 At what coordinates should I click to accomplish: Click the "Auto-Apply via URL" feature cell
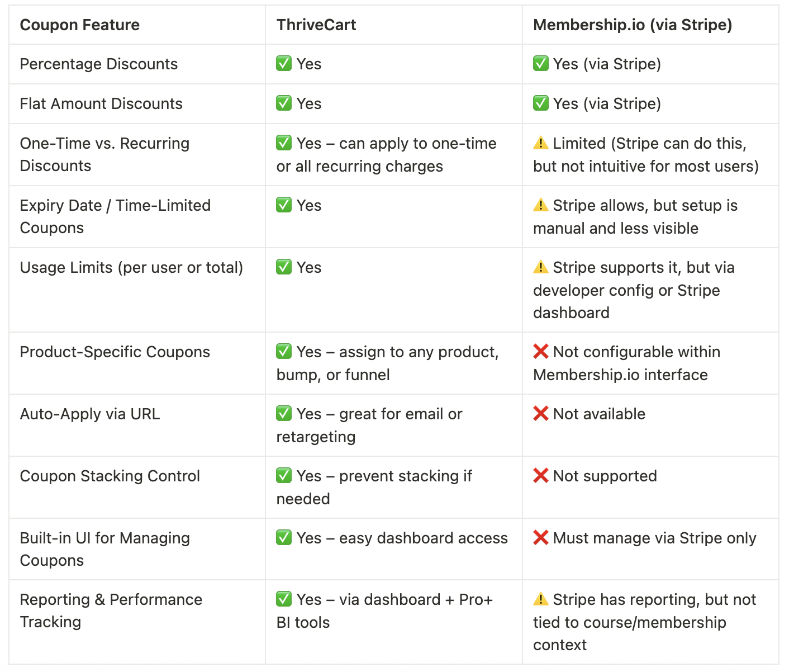(x=90, y=414)
